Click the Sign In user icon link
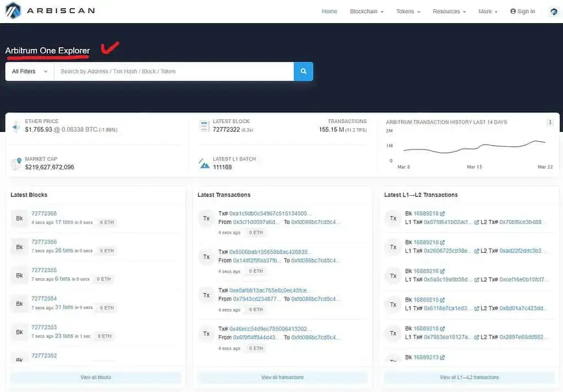This screenshot has height=392, width=563. 522,12
